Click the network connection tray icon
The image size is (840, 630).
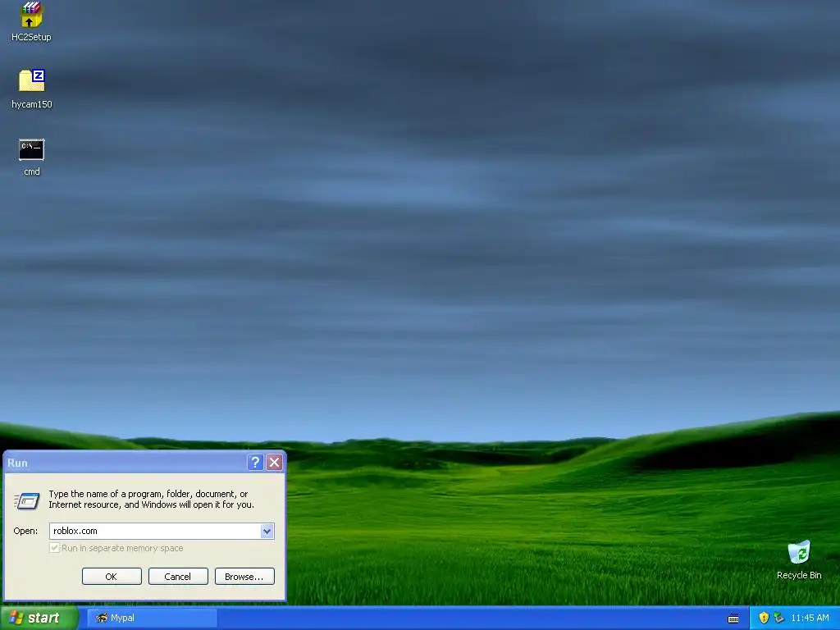(x=779, y=618)
